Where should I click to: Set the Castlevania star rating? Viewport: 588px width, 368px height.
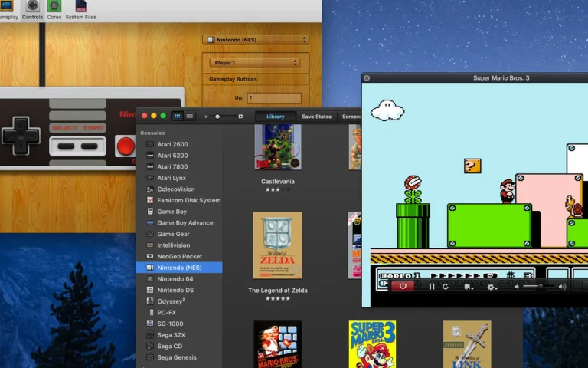[278, 189]
